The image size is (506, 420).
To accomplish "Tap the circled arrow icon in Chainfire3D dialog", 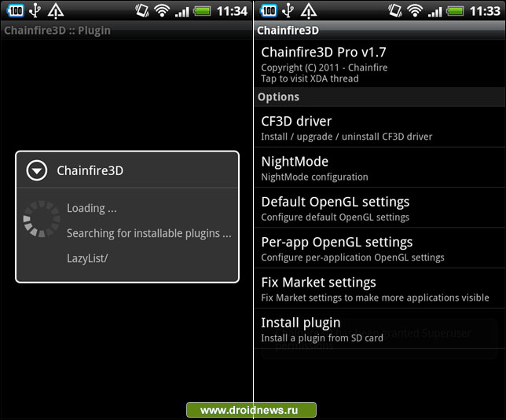I will point(37,170).
